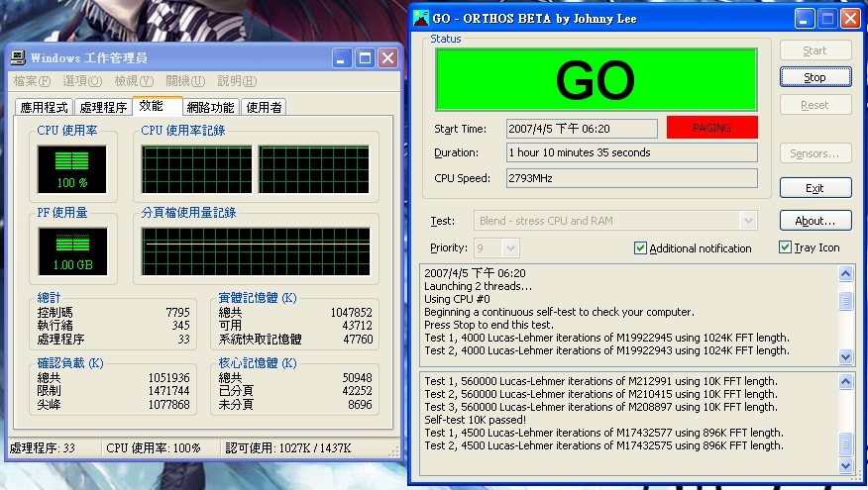Click 實體記憶體 總共 value 1047852

(x=352, y=313)
